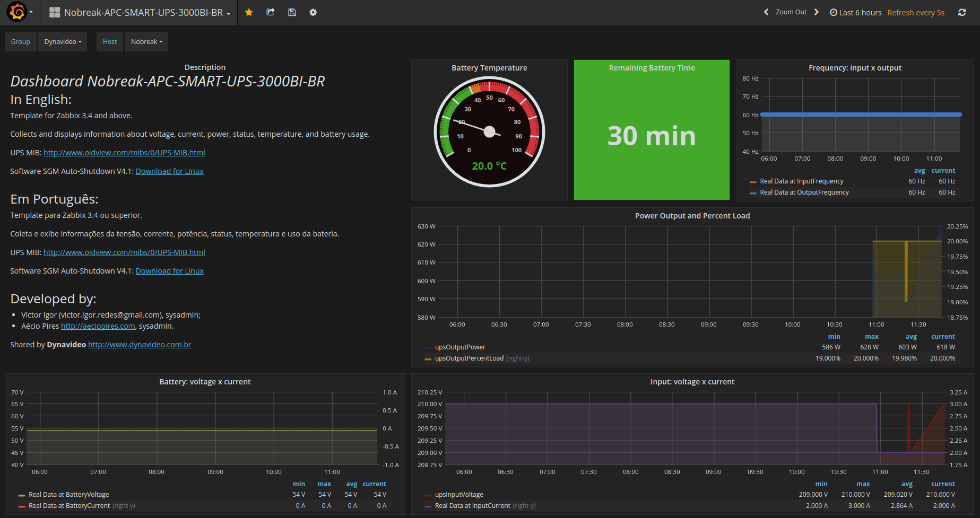Open the aeciopires.com link
Image resolution: width=980 pixels, height=518 pixels.
(x=98, y=326)
